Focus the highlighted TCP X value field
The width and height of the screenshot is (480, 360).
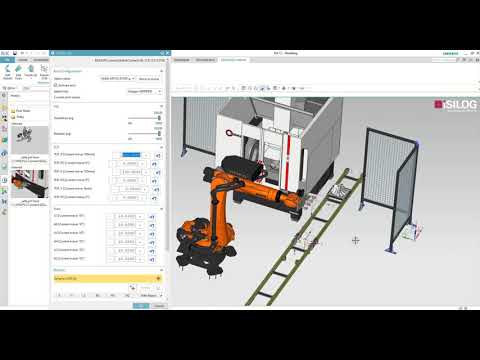[x=131, y=155]
